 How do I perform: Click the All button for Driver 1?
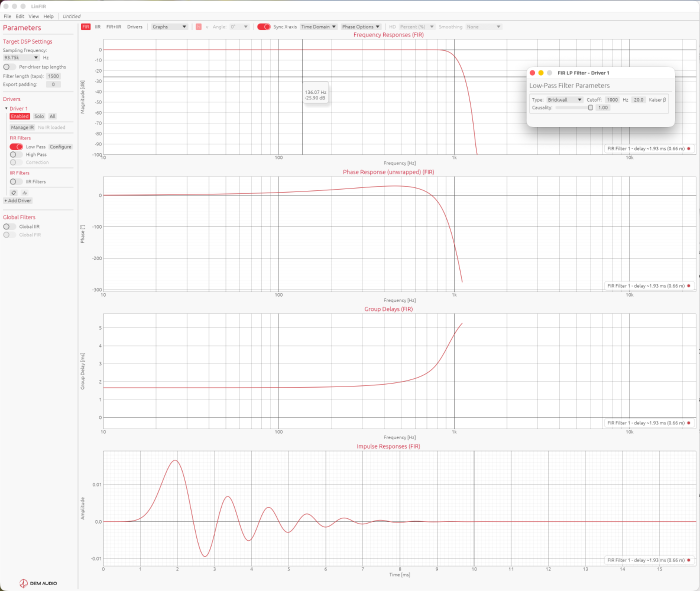point(52,116)
